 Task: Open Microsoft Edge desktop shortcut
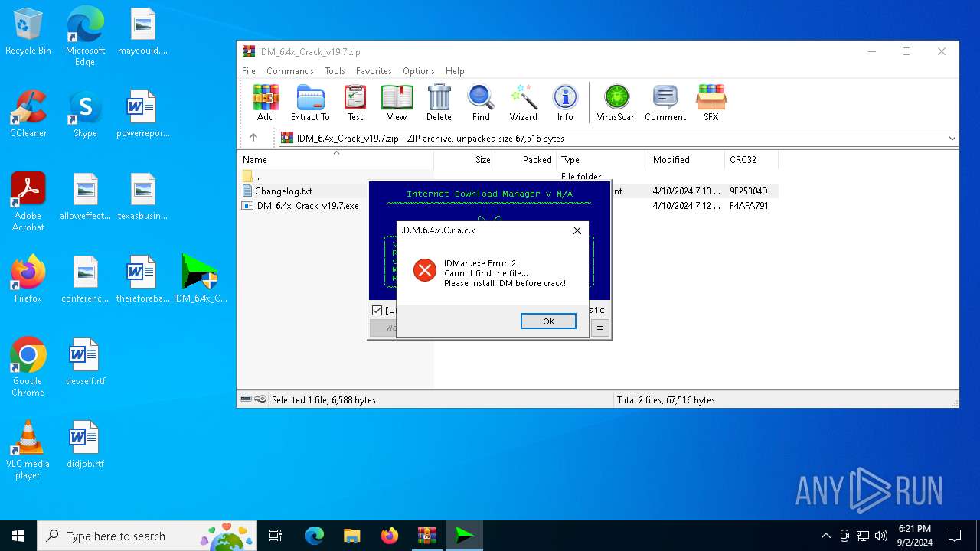[85, 37]
